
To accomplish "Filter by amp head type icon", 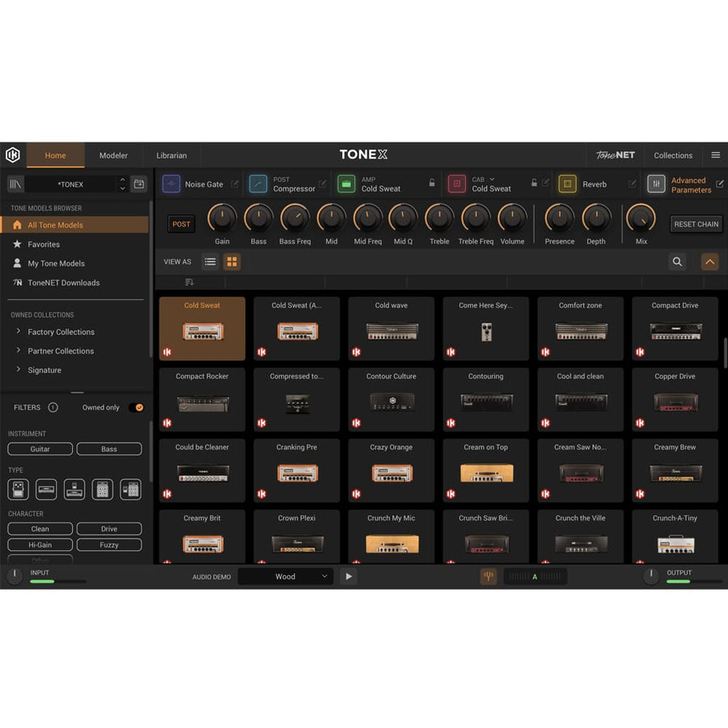I will [x=46, y=489].
